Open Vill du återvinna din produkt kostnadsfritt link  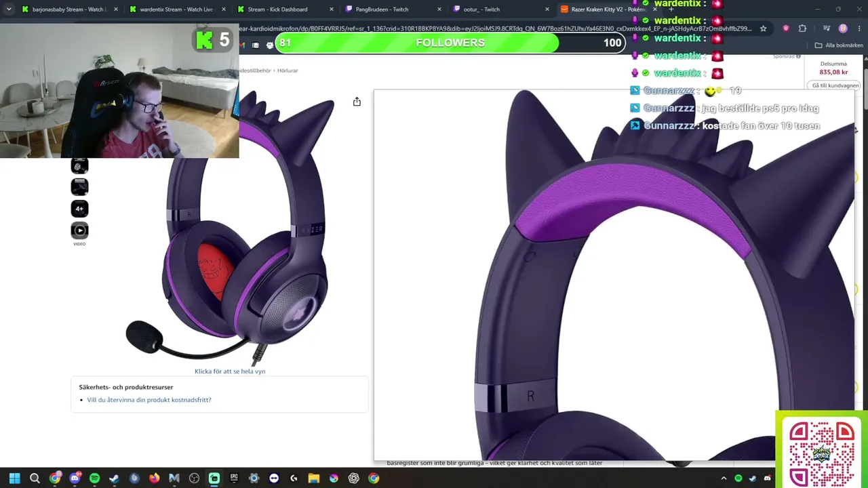click(x=149, y=400)
